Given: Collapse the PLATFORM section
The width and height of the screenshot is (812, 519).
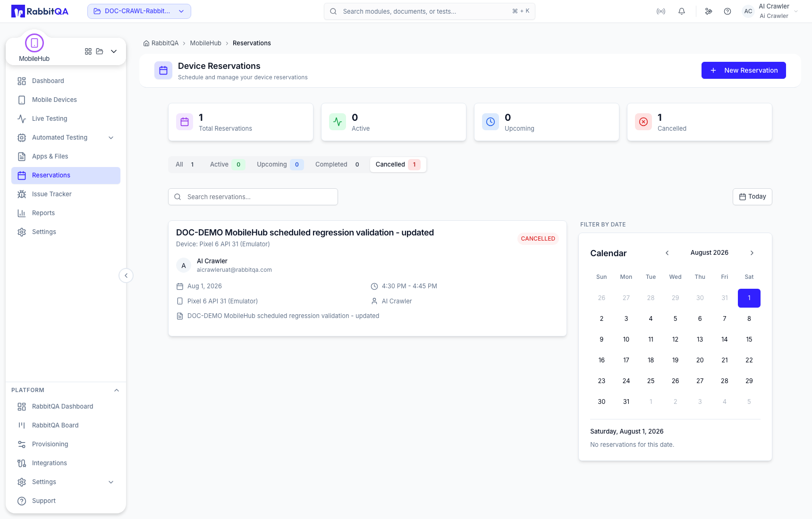Looking at the screenshot, I should pyautogui.click(x=117, y=390).
